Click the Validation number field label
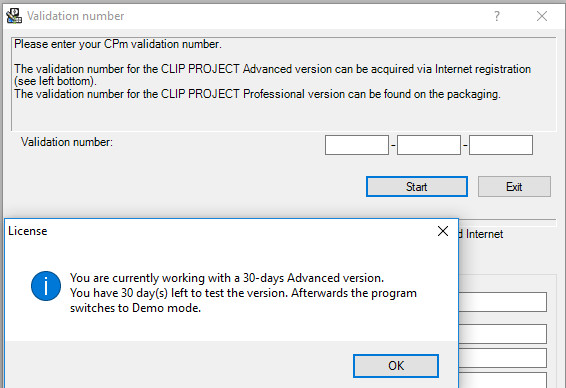The image size is (566, 388). [x=67, y=142]
